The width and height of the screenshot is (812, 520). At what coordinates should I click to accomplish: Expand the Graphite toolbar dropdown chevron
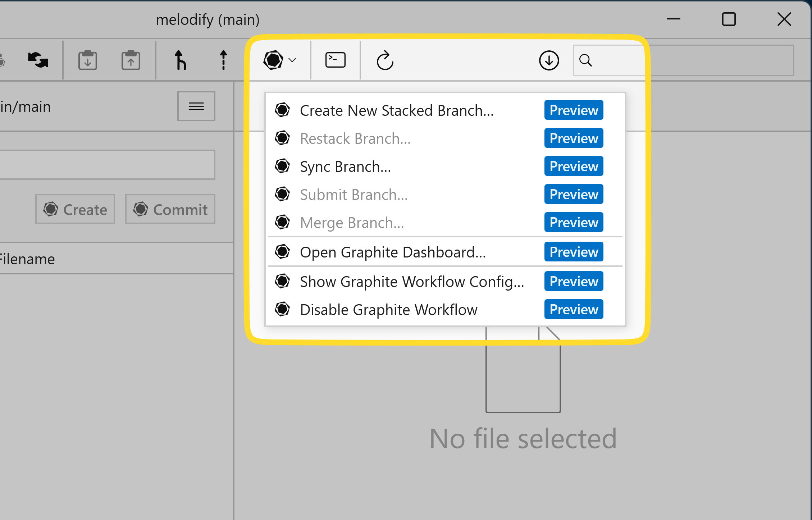(291, 60)
